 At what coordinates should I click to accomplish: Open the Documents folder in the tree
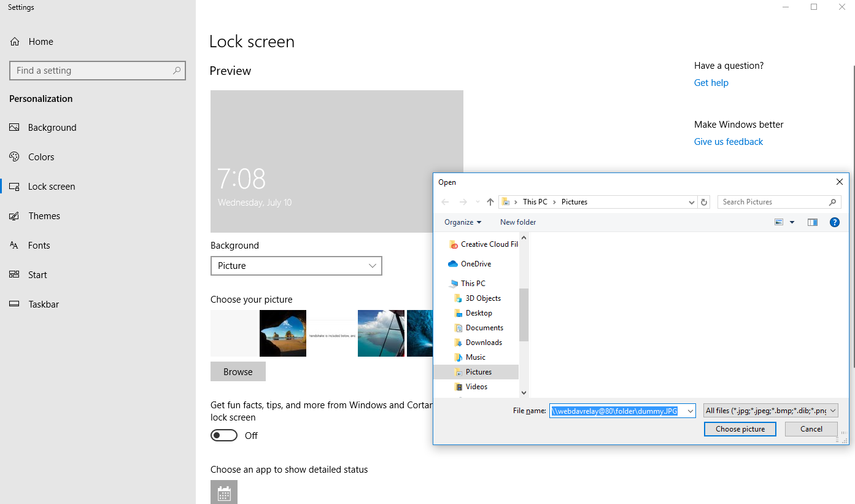click(x=478, y=328)
